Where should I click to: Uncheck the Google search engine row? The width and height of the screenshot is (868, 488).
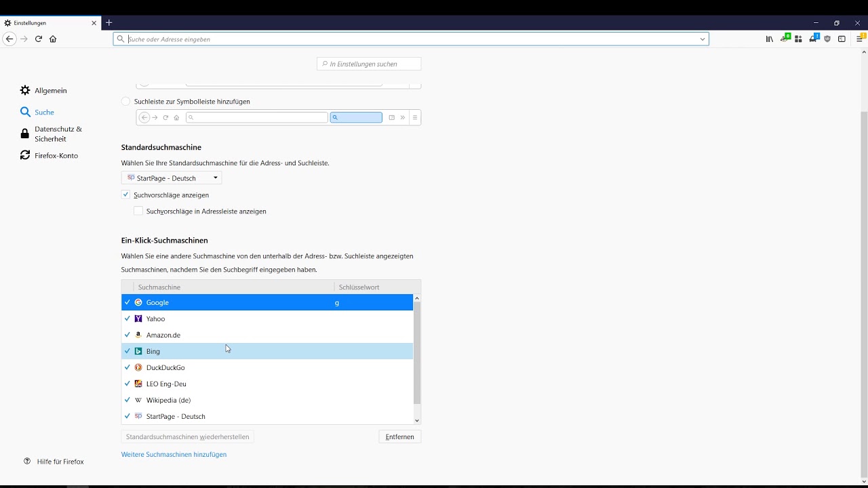[127, 302]
